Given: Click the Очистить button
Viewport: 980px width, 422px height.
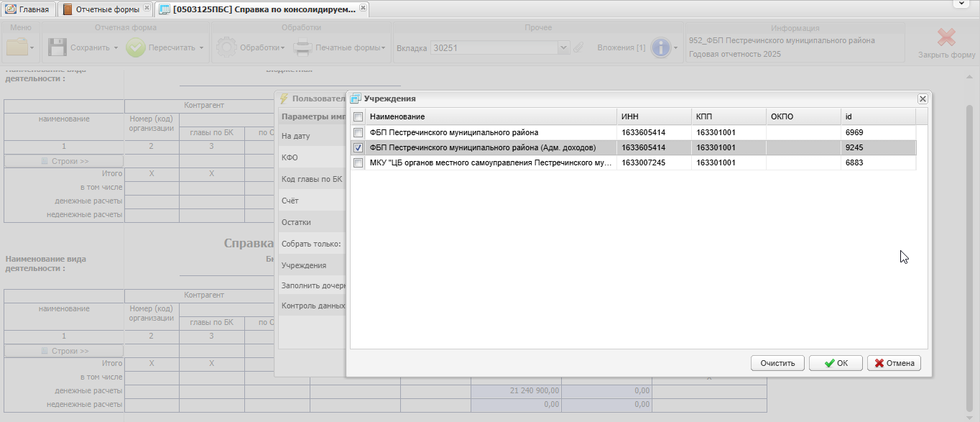Looking at the screenshot, I should point(777,363).
